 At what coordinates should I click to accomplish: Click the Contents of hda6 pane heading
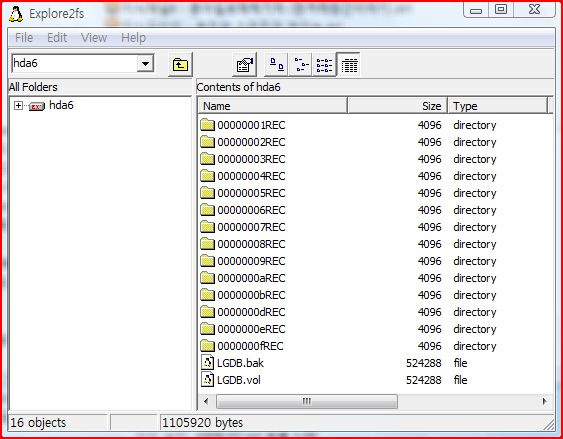238,87
